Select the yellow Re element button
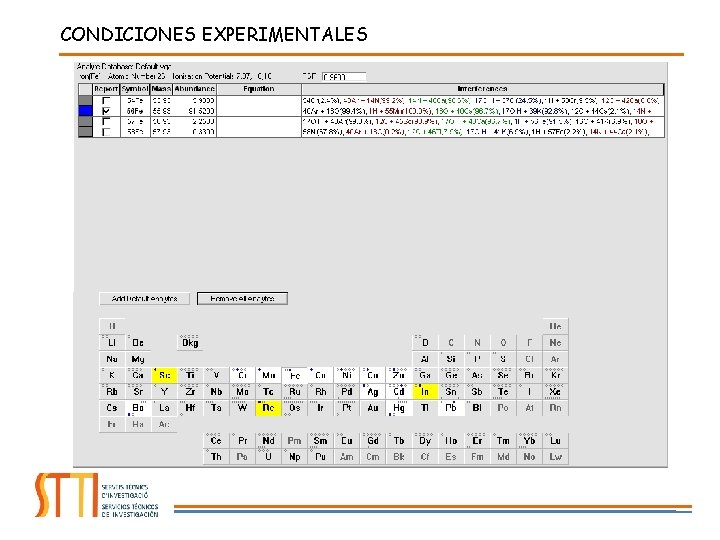This screenshot has height=540, width=720. click(268, 408)
